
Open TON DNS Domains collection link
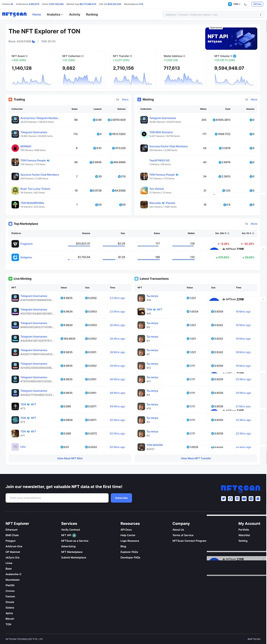(x=161, y=132)
